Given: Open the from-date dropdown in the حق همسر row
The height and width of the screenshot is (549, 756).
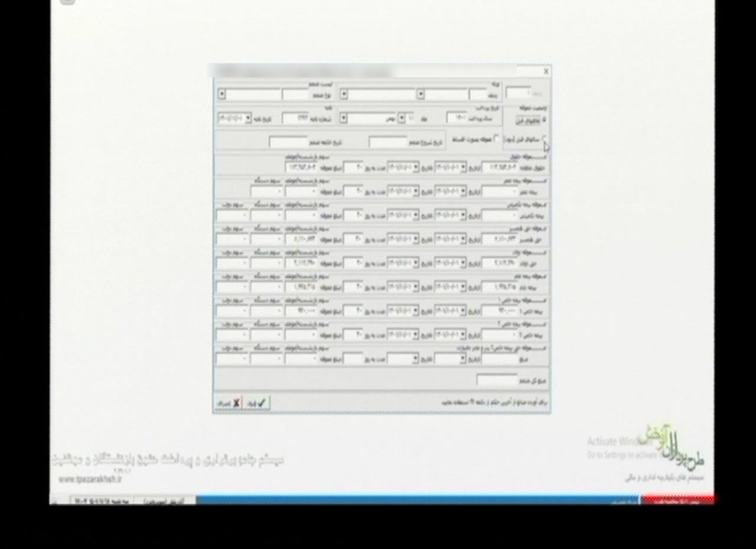Looking at the screenshot, I should click(x=463, y=239).
